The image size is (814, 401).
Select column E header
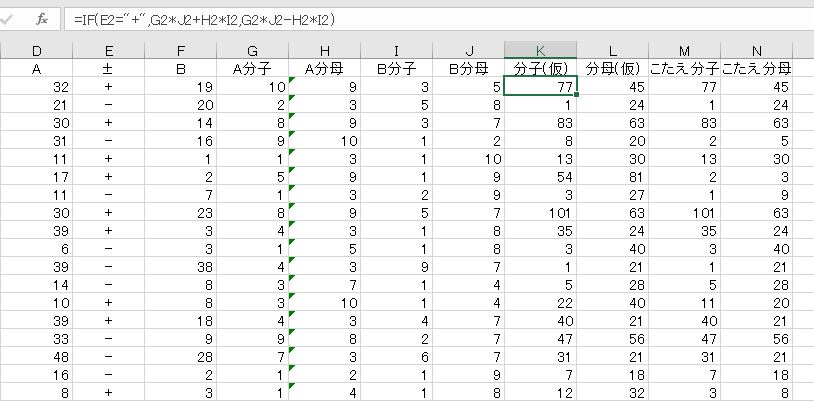click(x=108, y=50)
